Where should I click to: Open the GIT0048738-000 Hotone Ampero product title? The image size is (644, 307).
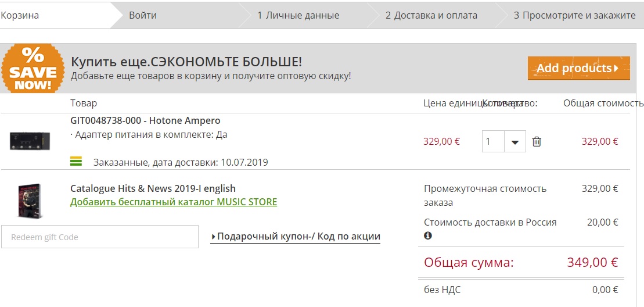(x=145, y=121)
